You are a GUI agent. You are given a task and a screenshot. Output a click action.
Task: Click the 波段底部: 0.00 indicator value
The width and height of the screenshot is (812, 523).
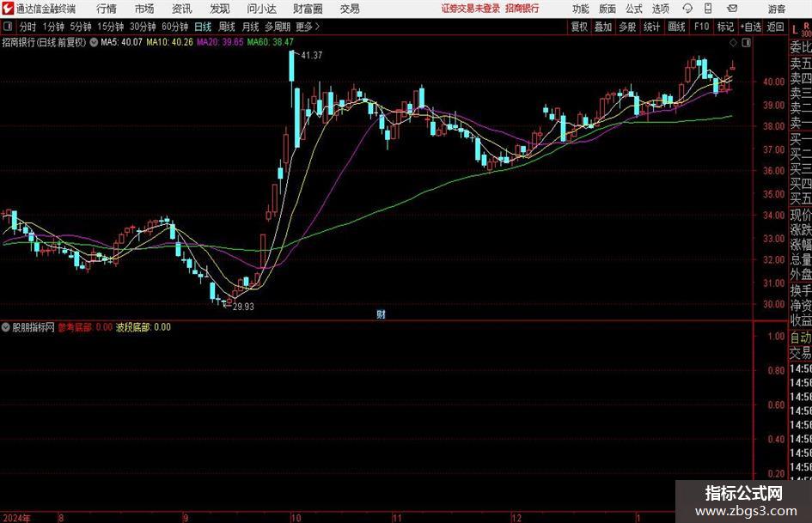coord(143,327)
